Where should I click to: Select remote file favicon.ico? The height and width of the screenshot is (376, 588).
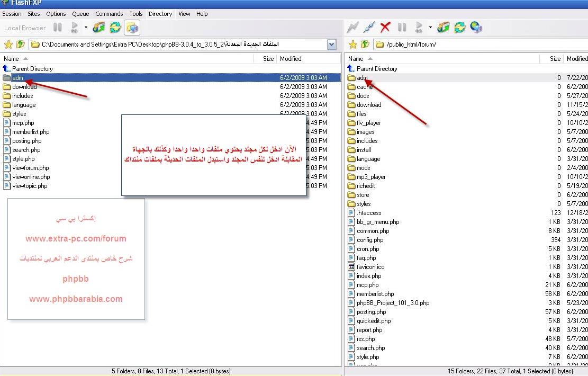tap(366, 267)
